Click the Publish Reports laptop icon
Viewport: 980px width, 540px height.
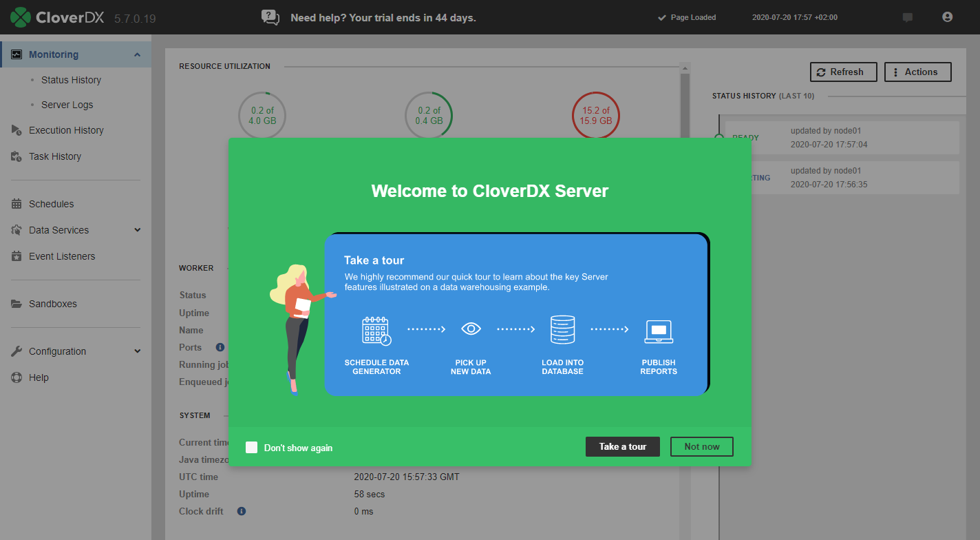pos(659,332)
